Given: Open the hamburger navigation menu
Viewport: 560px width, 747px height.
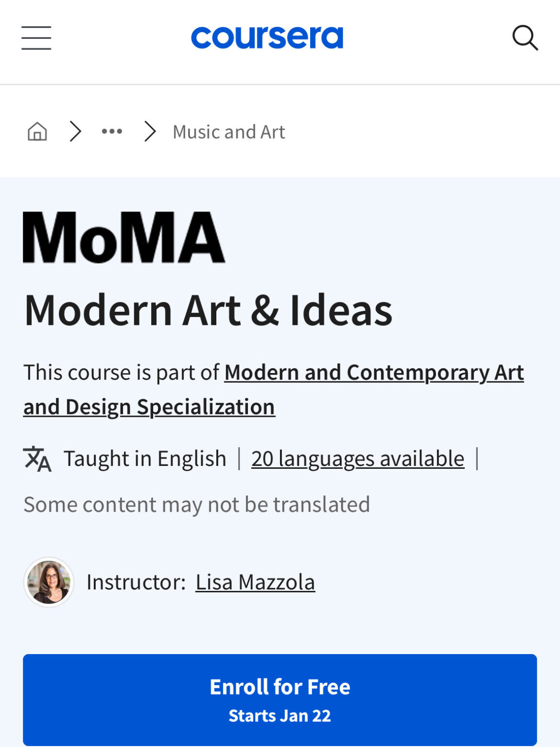Looking at the screenshot, I should [x=36, y=38].
